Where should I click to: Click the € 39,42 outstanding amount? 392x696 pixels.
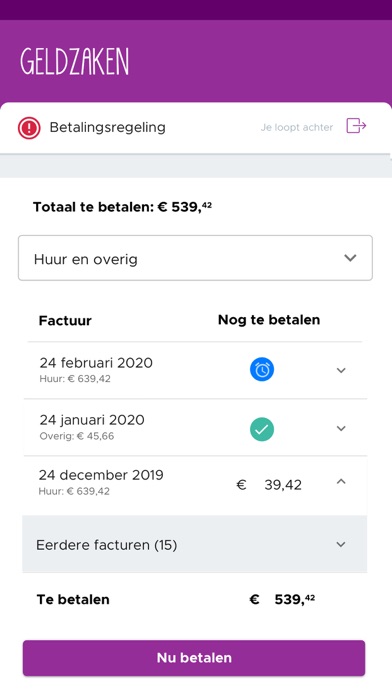pyautogui.click(x=269, y=485)
